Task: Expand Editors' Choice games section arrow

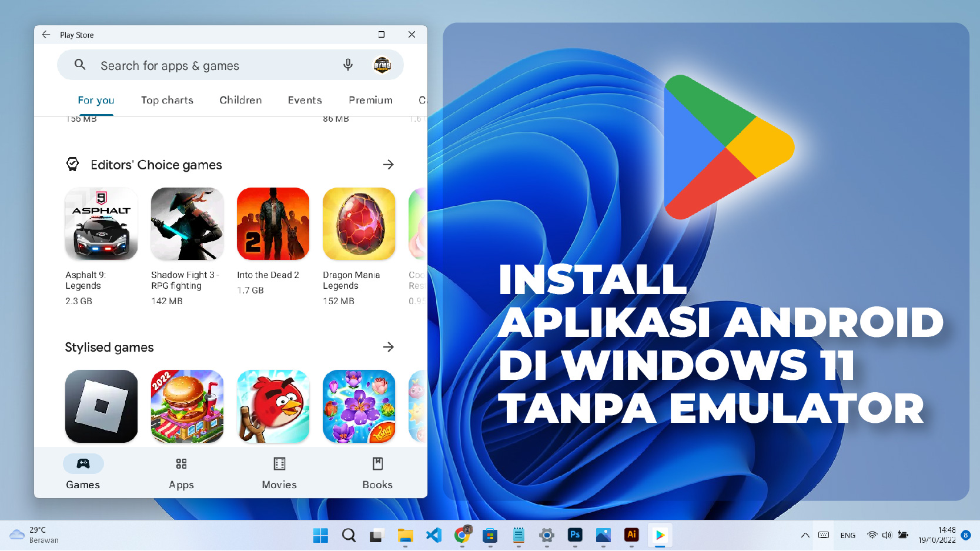Action: point(388,165)
